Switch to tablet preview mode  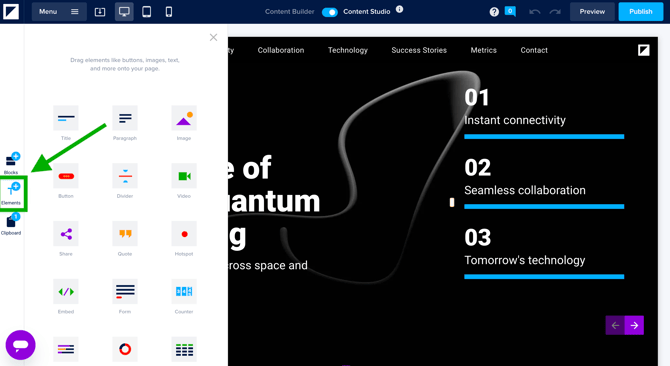[x=147, y=12]
